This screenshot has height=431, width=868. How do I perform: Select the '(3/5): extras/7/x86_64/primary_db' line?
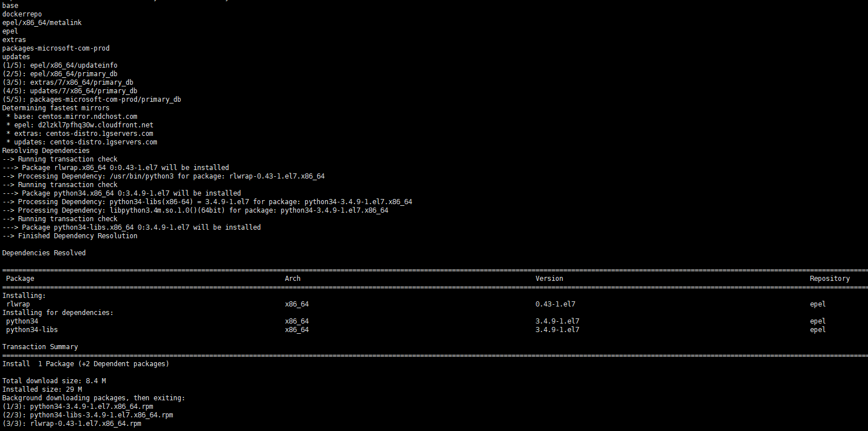click(68, 82)
